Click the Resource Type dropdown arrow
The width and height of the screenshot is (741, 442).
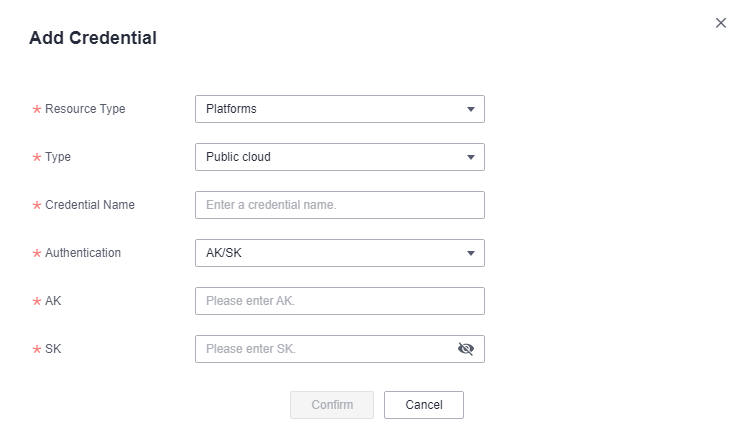[x=471, y=109]
